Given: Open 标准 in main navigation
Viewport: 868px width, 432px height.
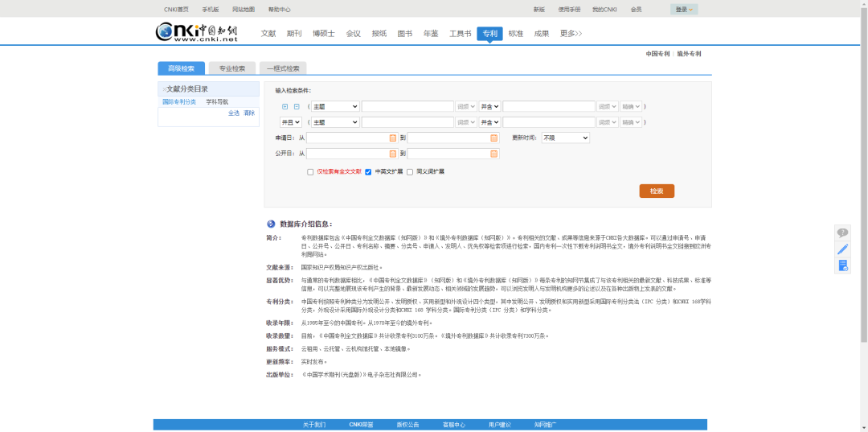Looking at the screenshot, I should point(516,34).
